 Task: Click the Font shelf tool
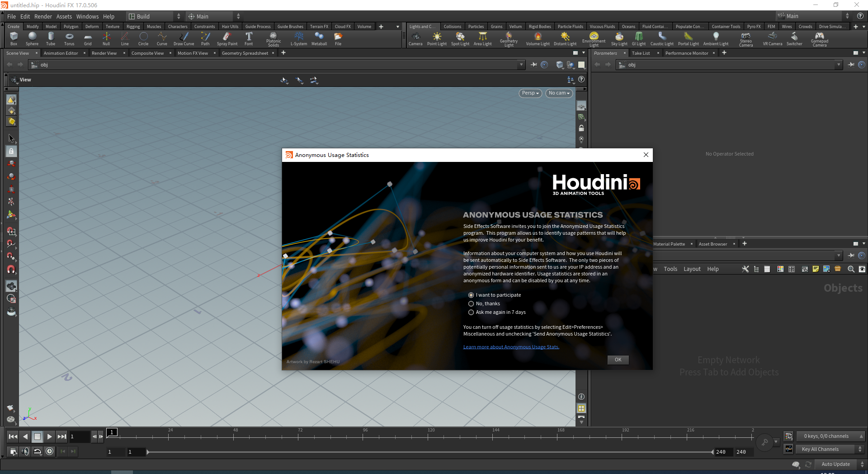tap(249, 39)
